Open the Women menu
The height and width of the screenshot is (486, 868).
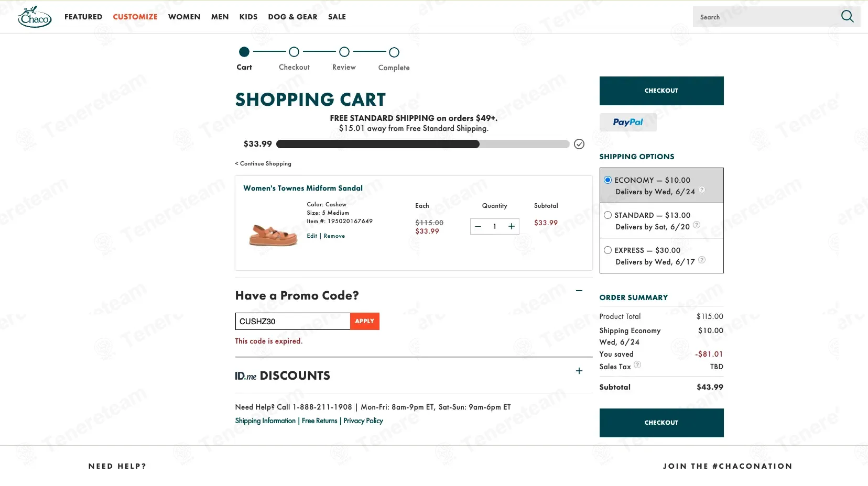tap(185, 17)
